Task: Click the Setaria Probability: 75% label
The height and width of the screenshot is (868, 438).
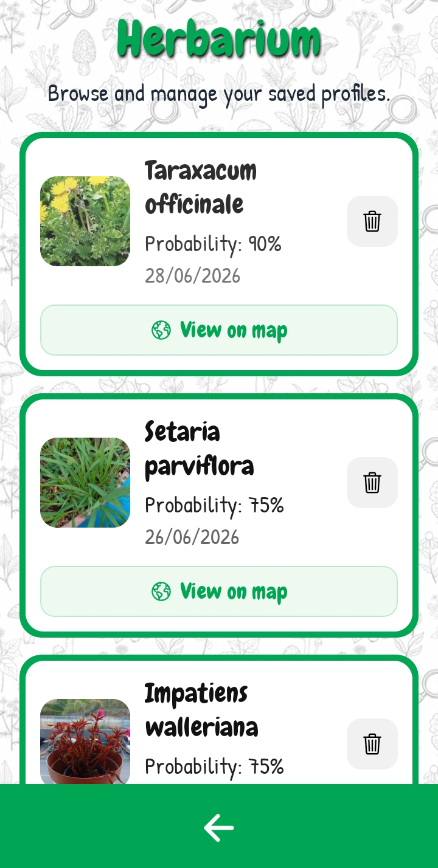Action: pyautogui.click(x=214, y=505)
